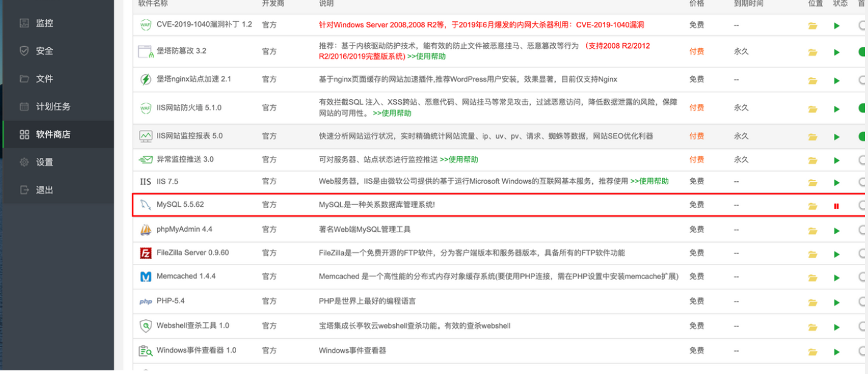868x374 pixels.
Task: Click the CVE-2019-1040 WAF shield icon
Action: [145, 25]
